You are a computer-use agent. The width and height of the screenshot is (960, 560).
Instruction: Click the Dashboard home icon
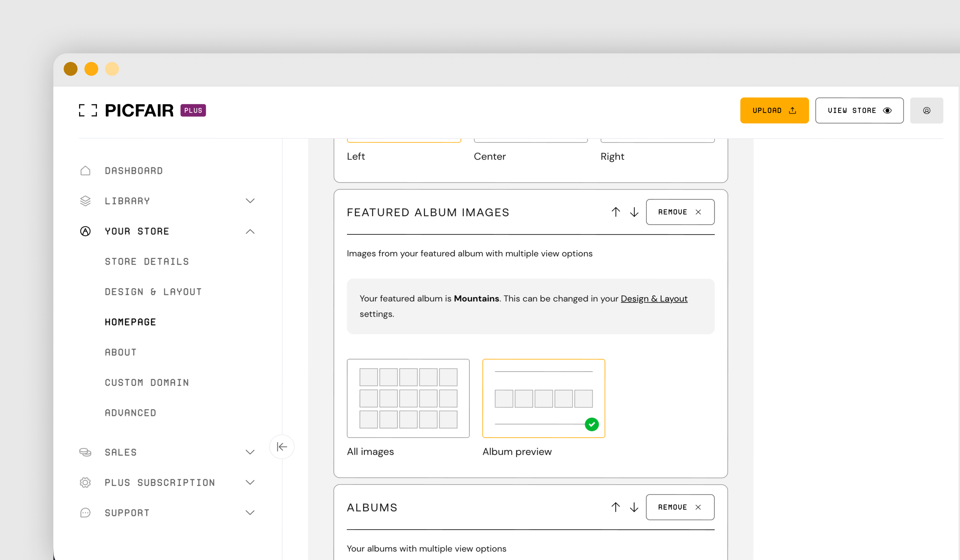coord(85,171)
